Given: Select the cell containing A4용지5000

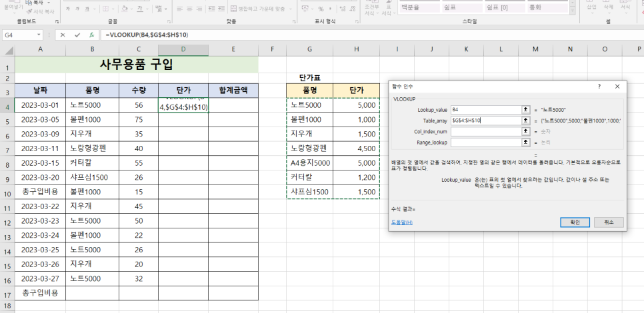Looking at the screenshot, I should 310,163.
